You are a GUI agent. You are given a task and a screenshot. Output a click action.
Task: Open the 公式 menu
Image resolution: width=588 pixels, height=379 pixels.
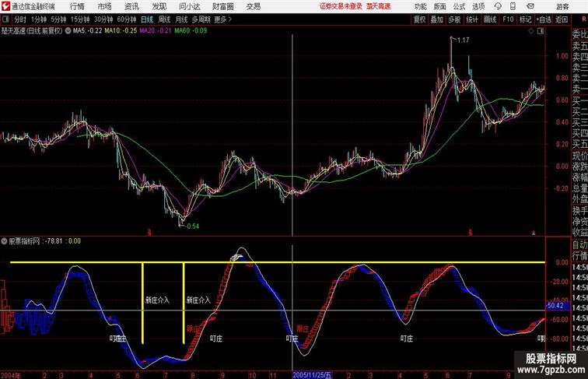tap(459, 6)
